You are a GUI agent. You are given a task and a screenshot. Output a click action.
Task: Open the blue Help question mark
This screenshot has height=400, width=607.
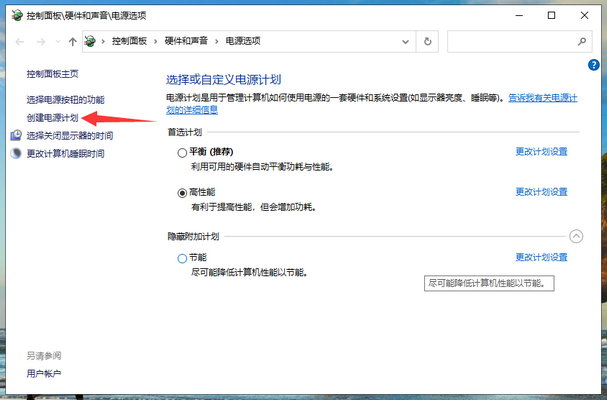(593, 65)
